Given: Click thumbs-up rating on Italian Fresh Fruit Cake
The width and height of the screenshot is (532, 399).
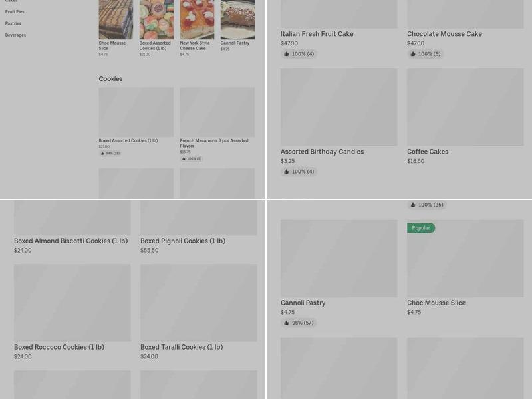Looking at the screenshot, I should pos(299,54).
